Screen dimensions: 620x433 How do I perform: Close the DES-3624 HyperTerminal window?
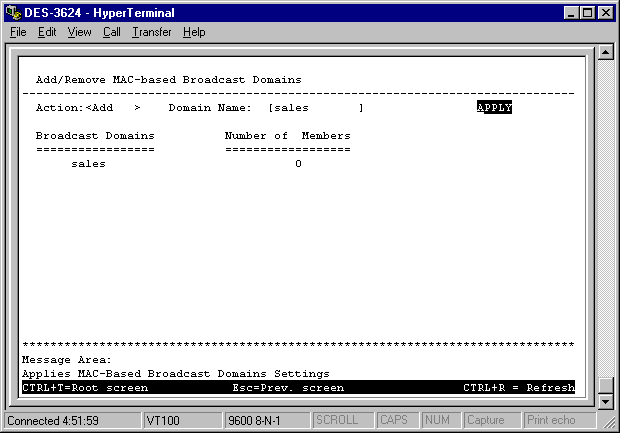pos(603,12)
